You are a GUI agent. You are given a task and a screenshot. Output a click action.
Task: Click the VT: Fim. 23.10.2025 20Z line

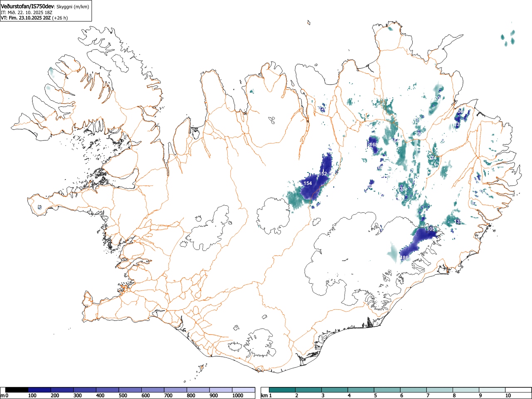coord(26,18)
